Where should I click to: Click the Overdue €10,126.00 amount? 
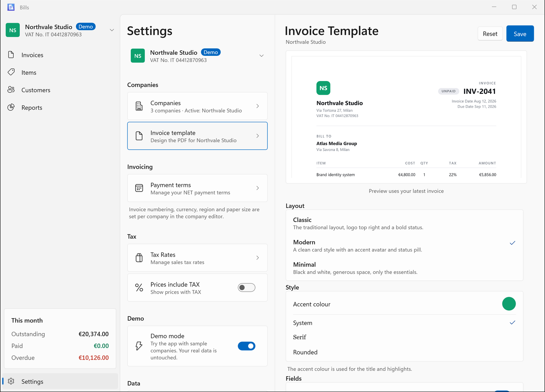pyautogui.click(x=94, y=358)
